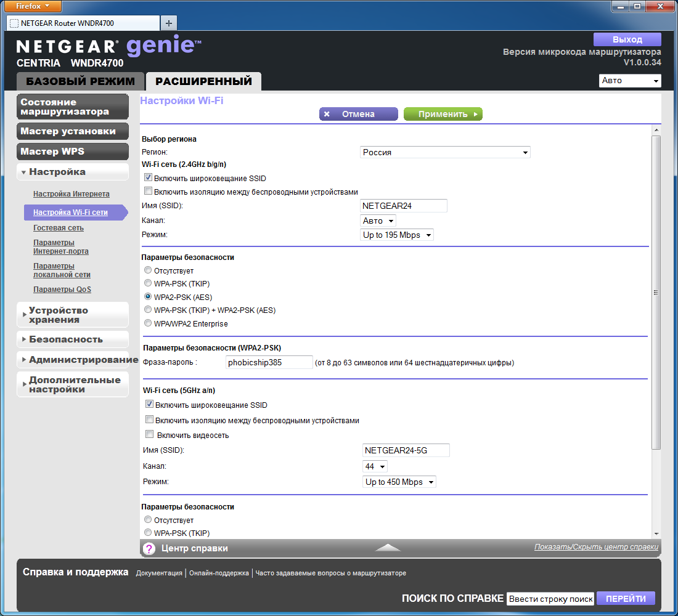This screenshot has height=616, width=678.
Task: Open the 5GHz channel dropdown showing 44
Action: (375, 466)
